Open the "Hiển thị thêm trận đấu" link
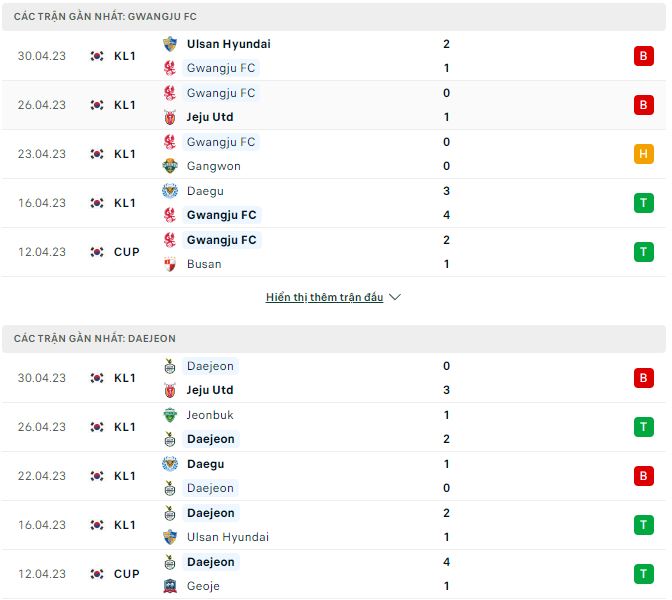672x600 pixels. coord(324,297)
